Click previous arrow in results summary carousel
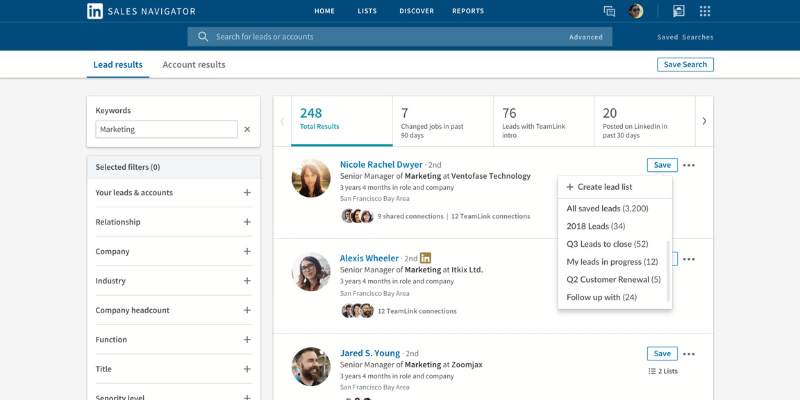Screen dimensions: 800x400 tap(282, 121)
